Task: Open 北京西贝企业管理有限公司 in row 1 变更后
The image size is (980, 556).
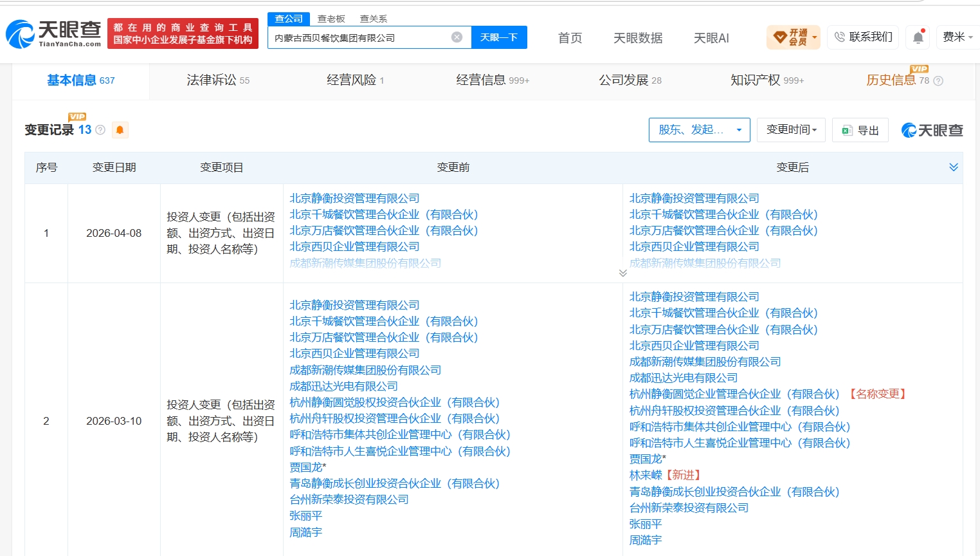Action: tap(694, 246)
